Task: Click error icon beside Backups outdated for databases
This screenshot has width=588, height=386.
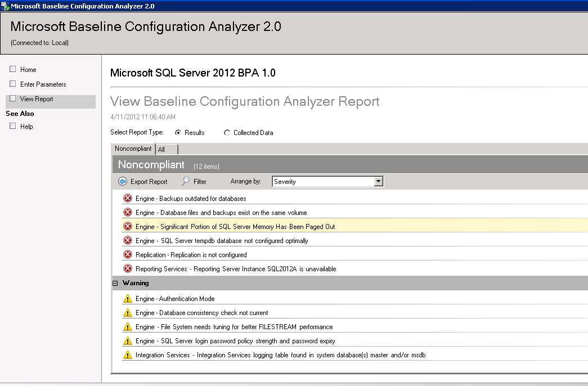Action: click(x=128, y=199)
